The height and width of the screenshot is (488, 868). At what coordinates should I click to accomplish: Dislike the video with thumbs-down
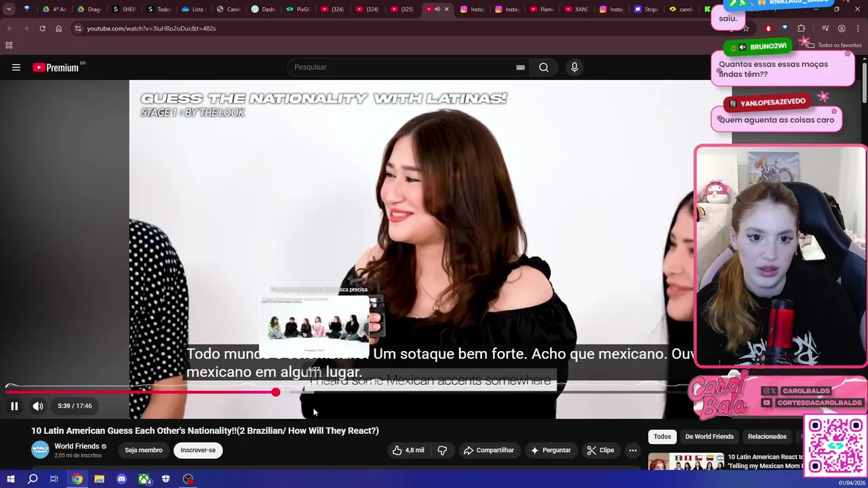pos(442,450)
